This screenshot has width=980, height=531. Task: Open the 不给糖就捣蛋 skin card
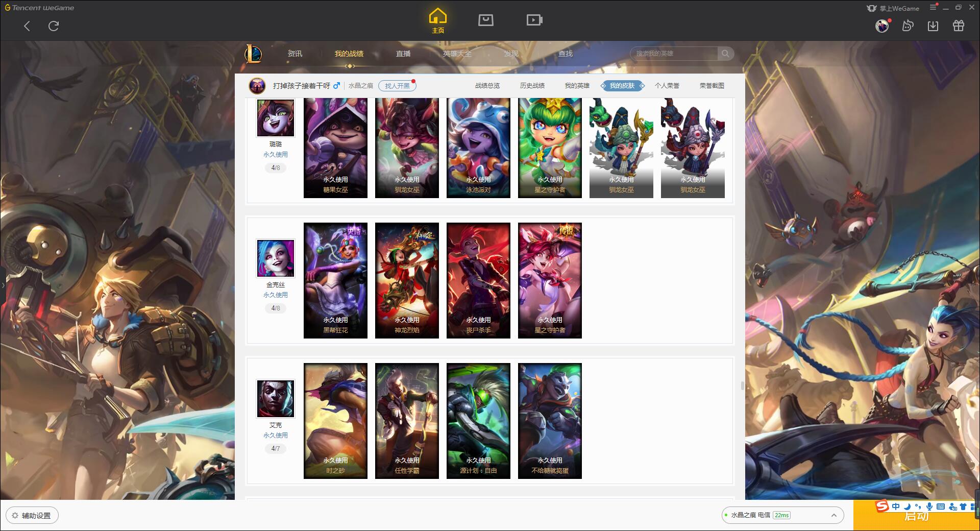coord(550,421)
